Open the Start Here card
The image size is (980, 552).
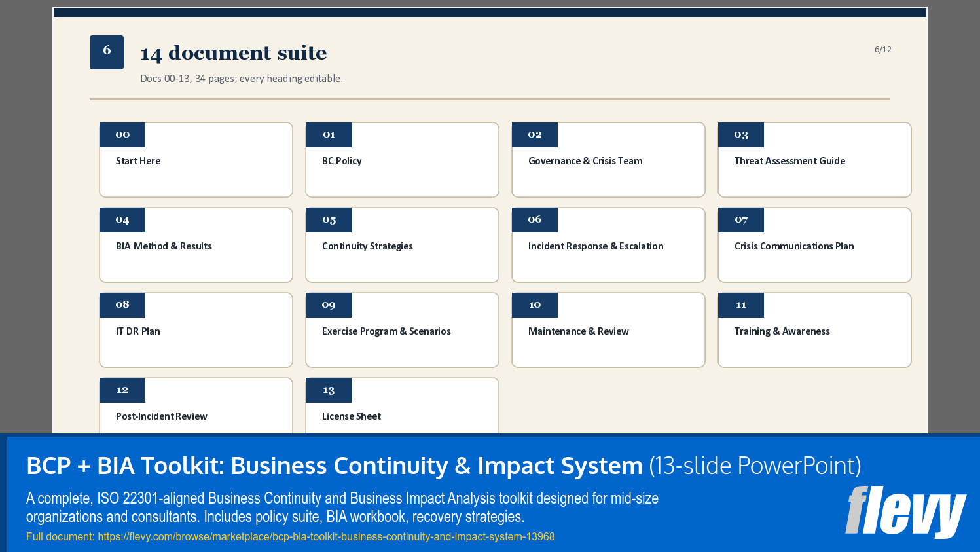pos(196,160)
